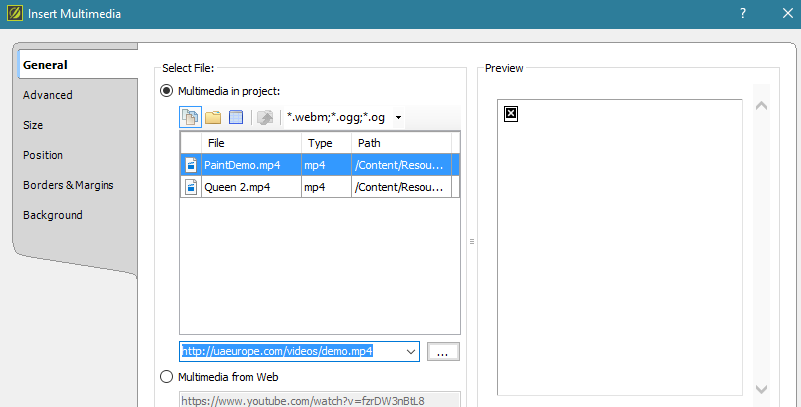Open the Size tab

[x=33, y=125]
